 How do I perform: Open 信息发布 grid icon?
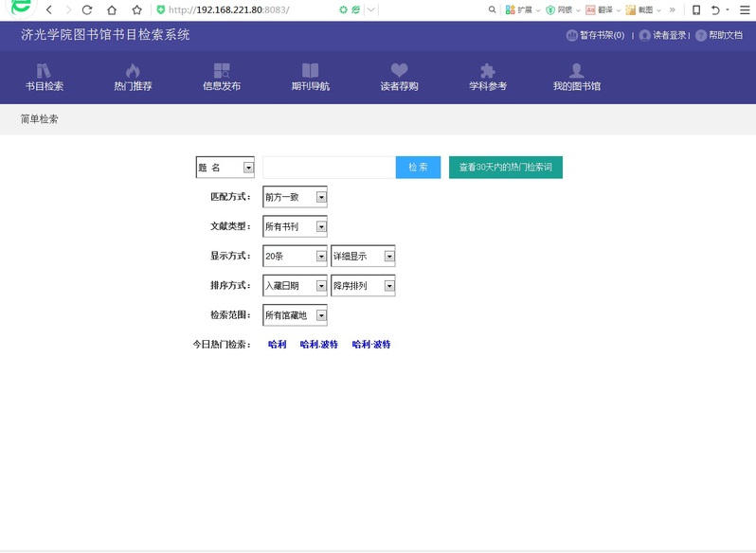pyautogui.click(x=222, y=71)
